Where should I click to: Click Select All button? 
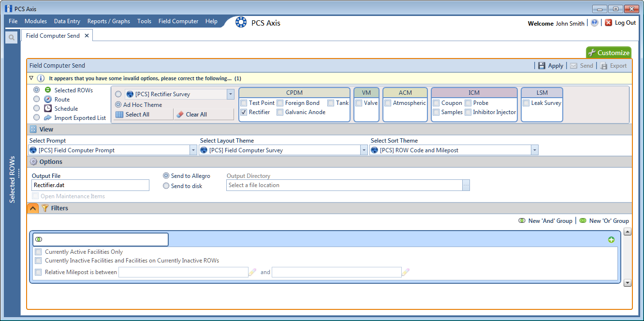click(x=144, y=115)
